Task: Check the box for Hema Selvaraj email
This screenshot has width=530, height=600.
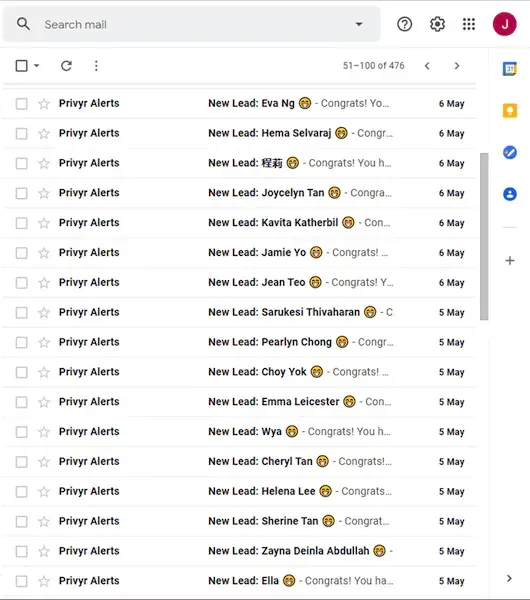Action: click(x=21, y=134)
